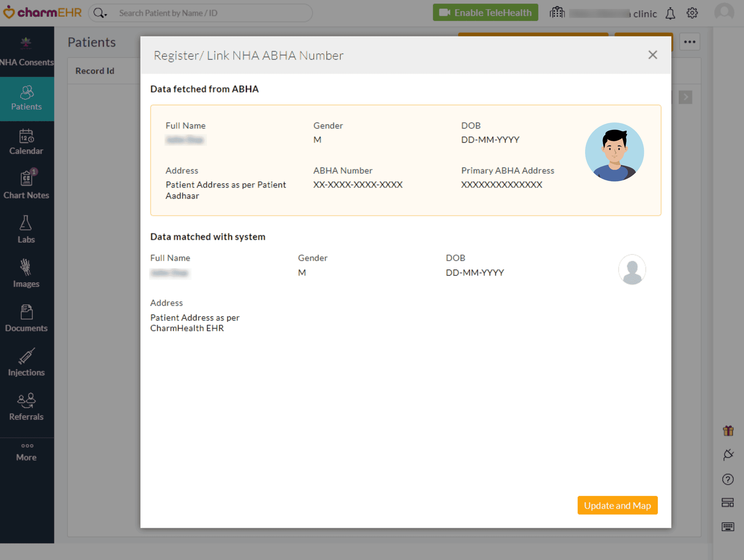744x560 pixels.
Task: Open notifications via the bell icon
Action: pyautogui.click(x=670, y=14)
